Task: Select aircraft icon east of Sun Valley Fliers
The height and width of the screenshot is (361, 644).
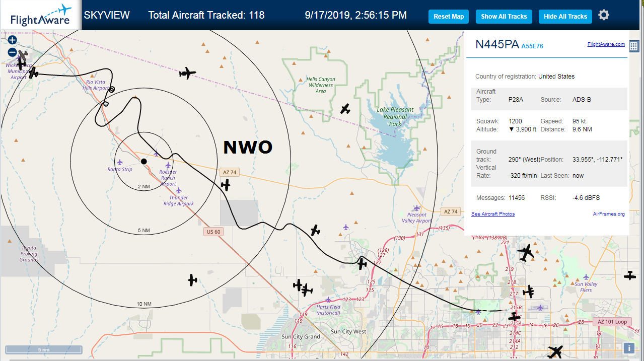Action: 630,275
